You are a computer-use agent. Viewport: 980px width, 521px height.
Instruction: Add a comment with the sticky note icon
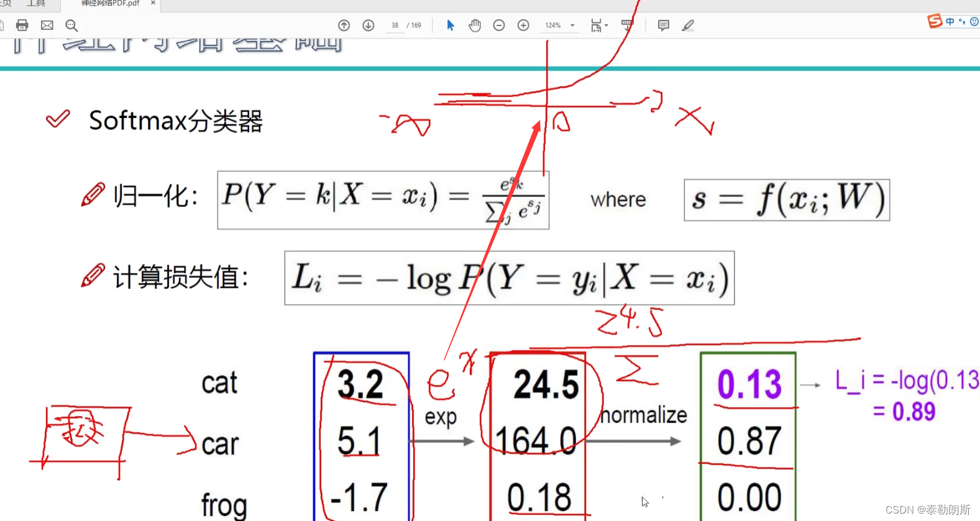pos(664,25)
